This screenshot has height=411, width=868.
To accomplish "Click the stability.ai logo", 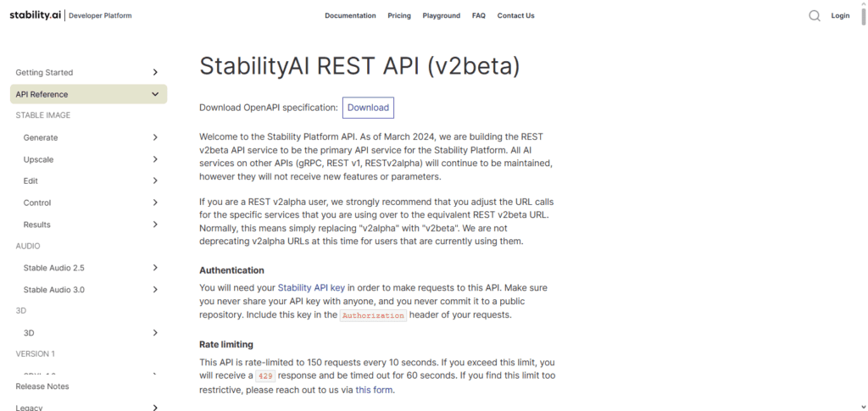I will click(x=35, y=15).
